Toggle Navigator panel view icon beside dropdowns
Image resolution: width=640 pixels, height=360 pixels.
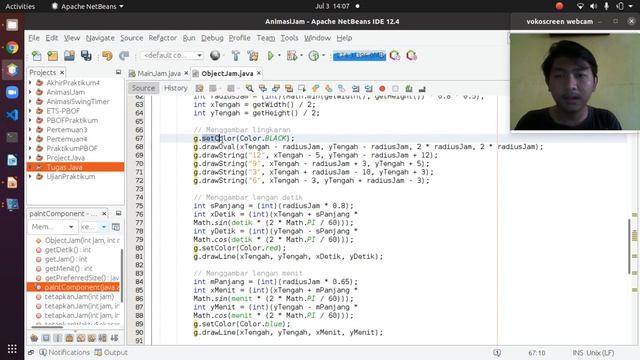pyautogui.click(x=116, y=227)
